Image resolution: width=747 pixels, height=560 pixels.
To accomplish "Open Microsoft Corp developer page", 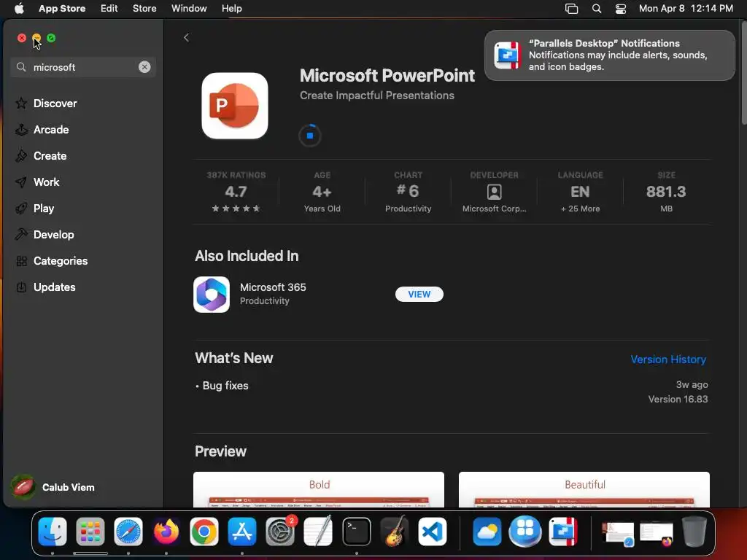I will [494, 192].
